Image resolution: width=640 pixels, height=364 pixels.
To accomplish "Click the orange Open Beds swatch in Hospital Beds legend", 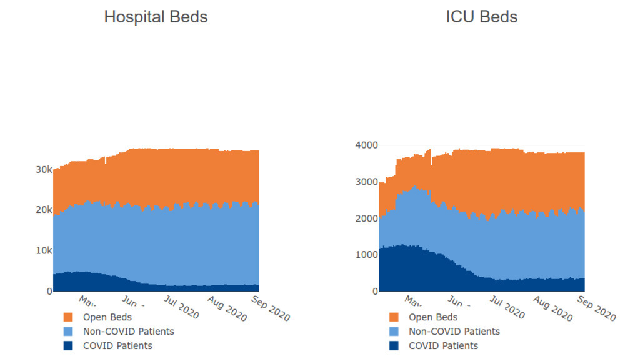I will (x=68, y=317).
